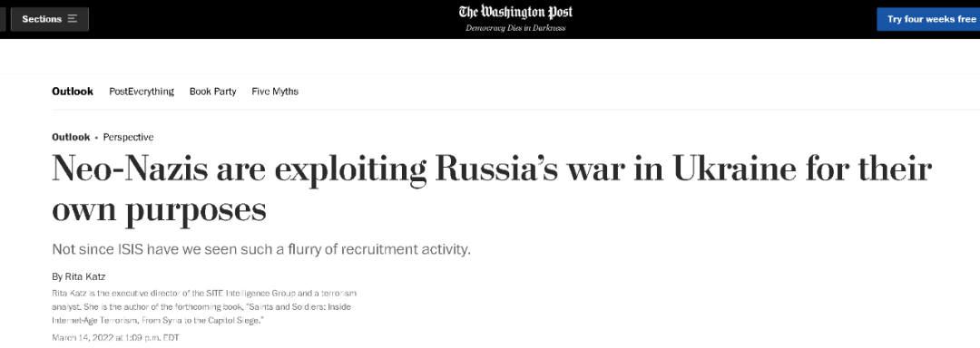Click The Washington Post logo
980x348 pixels.
[x=515, y=12]
